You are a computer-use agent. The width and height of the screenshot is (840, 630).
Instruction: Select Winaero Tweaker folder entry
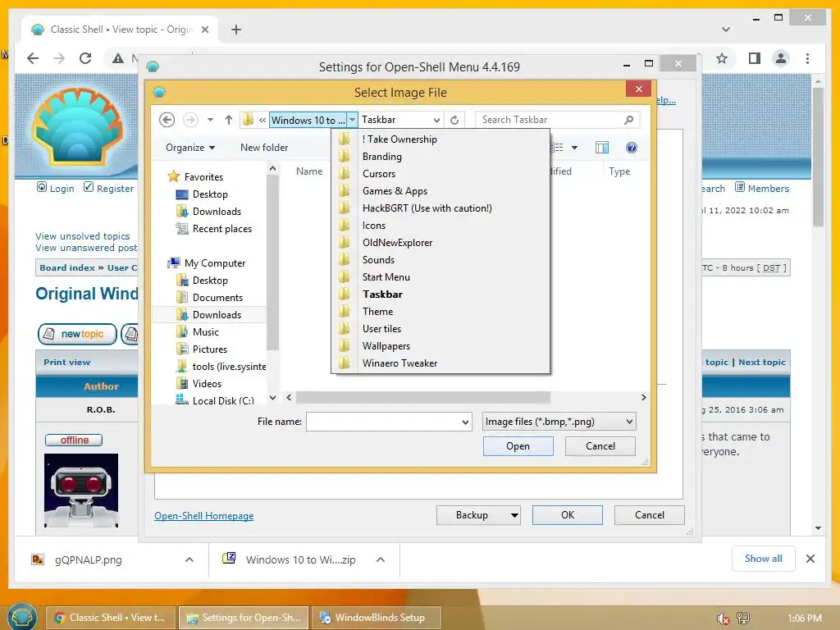(x=399, y=363)
